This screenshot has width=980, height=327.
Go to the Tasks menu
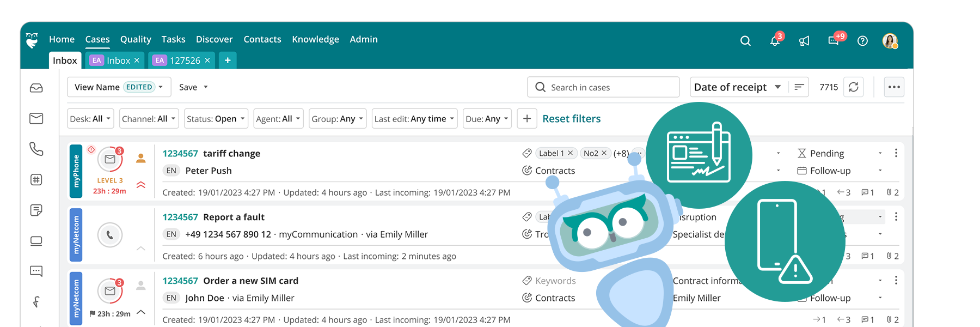click(x=173, y=39)
